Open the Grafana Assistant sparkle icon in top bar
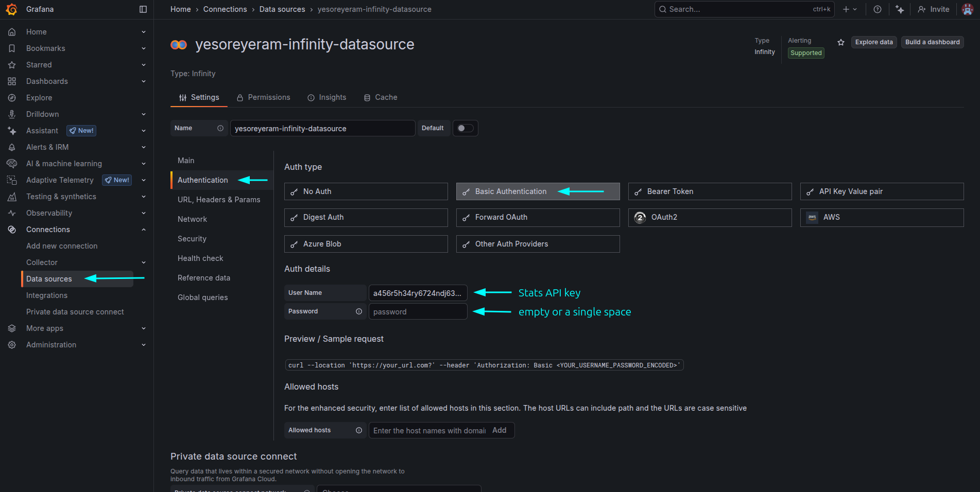 click(900, 9)
